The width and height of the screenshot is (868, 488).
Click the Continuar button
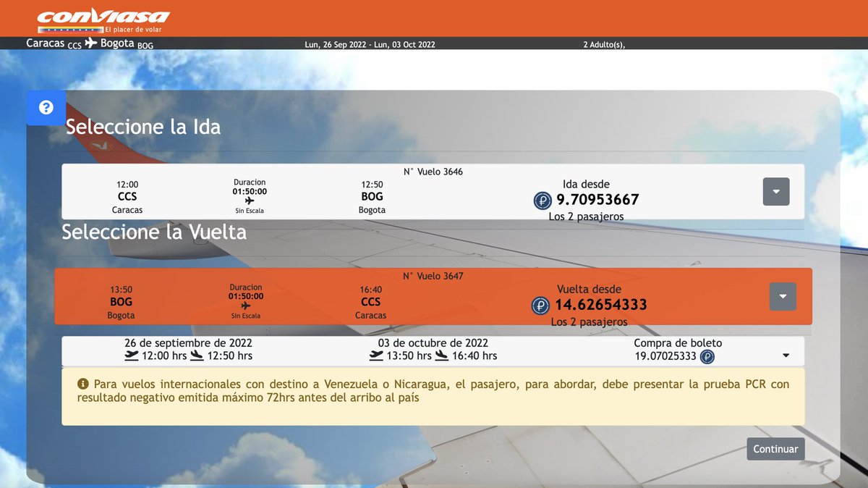pyautogui.click(x=775, y=448)
